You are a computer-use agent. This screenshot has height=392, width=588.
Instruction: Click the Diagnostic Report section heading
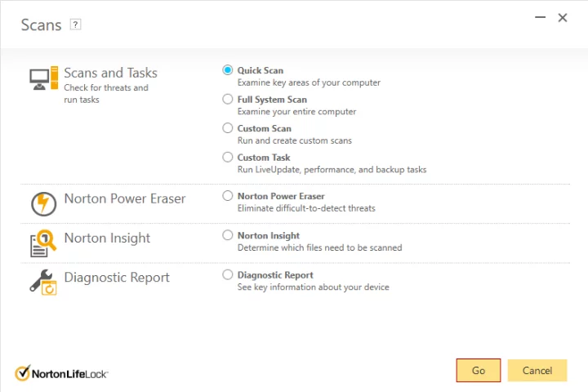click(117, 278)
